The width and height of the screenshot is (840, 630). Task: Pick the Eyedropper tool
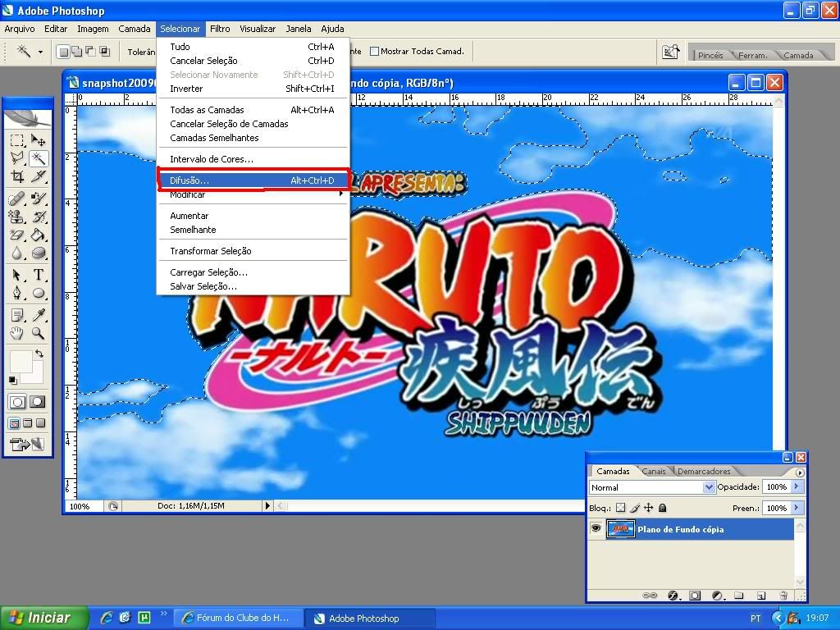[38, 316]
